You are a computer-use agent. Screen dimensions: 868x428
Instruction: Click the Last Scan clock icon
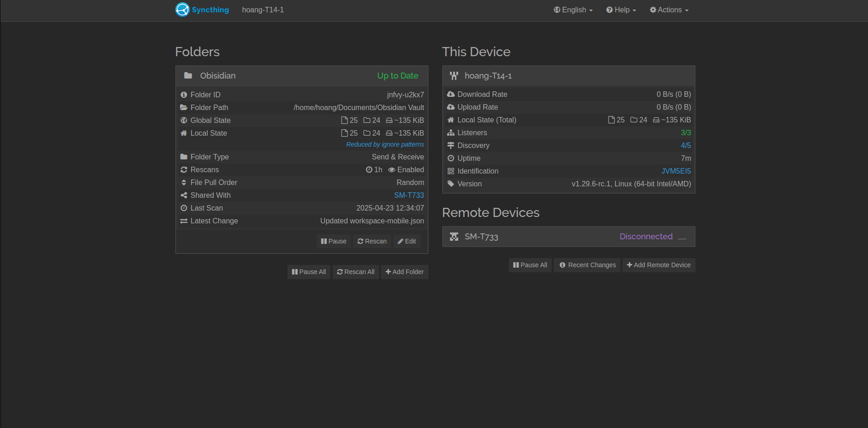tap(184, 208)
